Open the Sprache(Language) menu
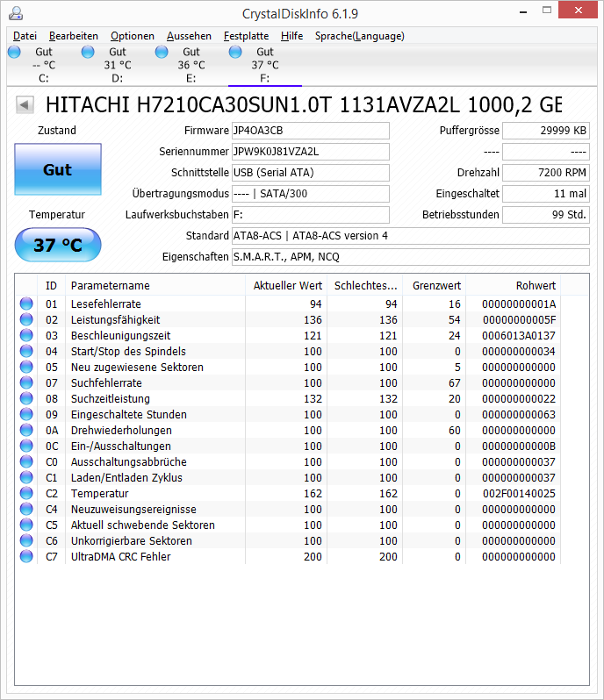The image size is (604, 700). pos(360,36)
